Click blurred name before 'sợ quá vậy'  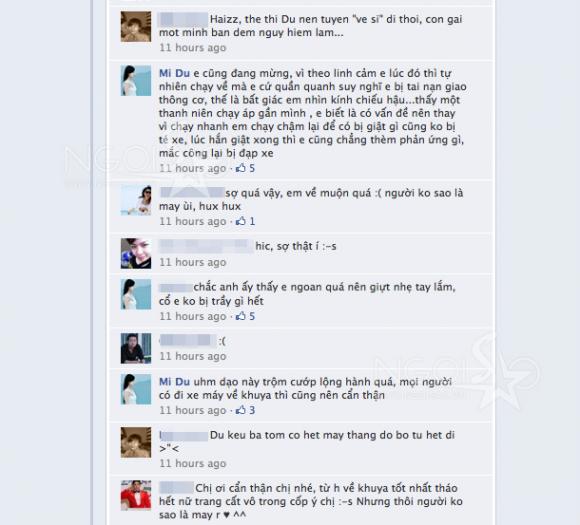coord(192,192)
